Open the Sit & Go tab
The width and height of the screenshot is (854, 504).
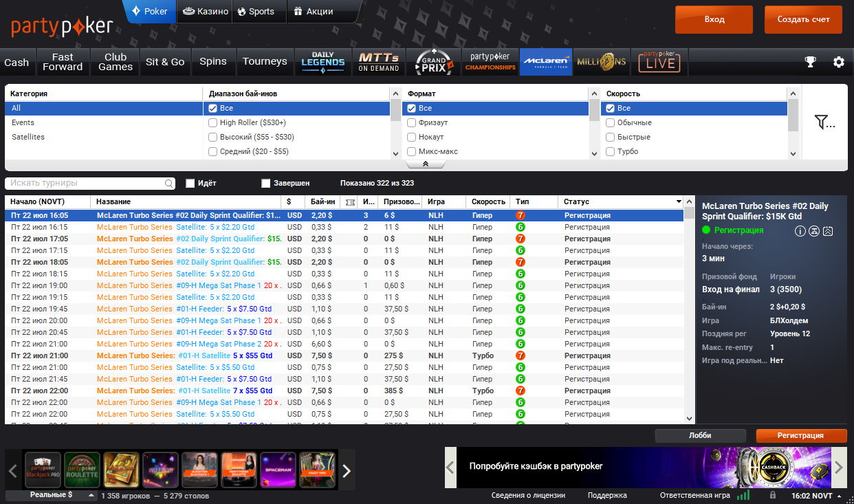coord(165,62)
